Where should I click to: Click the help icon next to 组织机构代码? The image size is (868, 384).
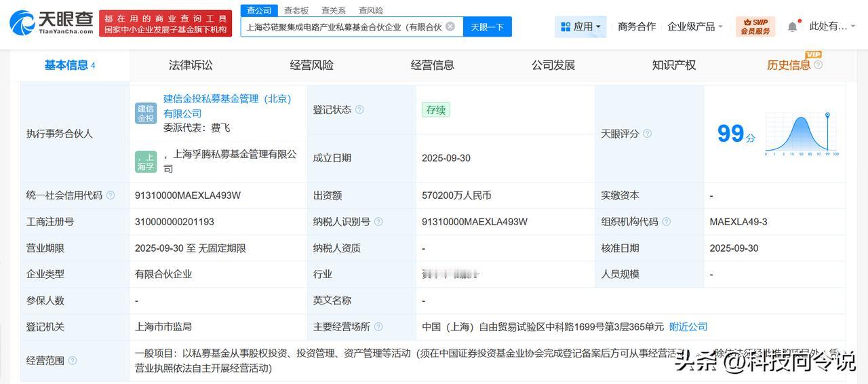(666, 222)
